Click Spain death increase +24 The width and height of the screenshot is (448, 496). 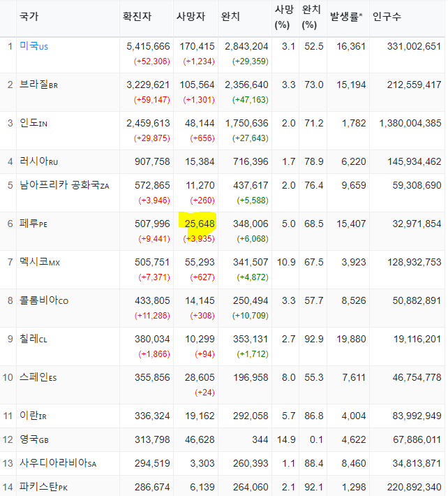coord(204,392)
